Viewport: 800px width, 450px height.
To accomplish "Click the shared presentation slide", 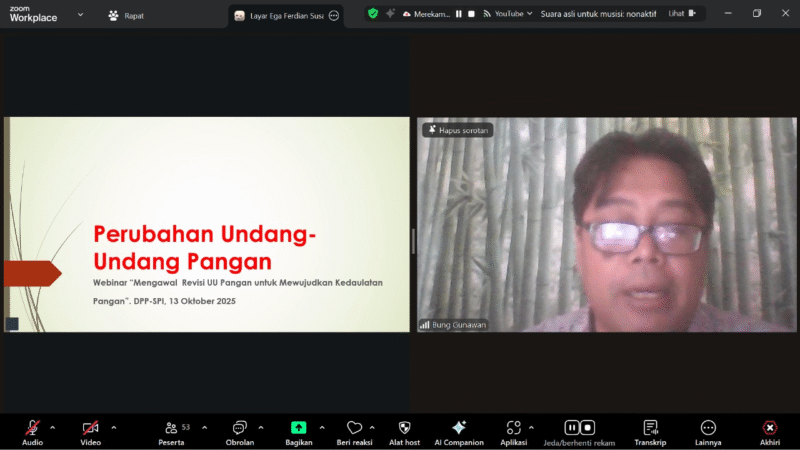I will pyautogui.click(x=207, y=224).
